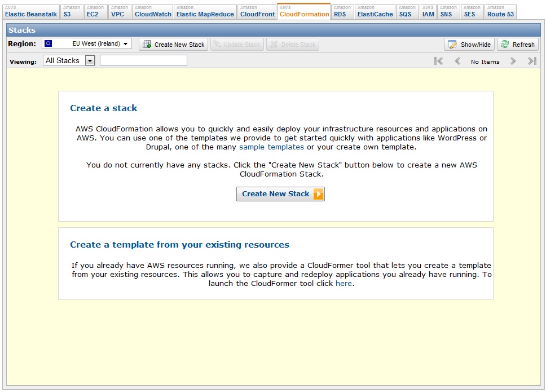The width and height of the screenshot is (546, 392).
Task: Go to the ElastiCache tab
Action: 375,11
